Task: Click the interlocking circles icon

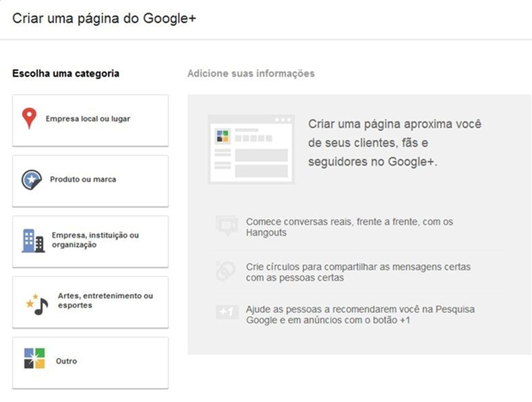Action: [225, 271]
